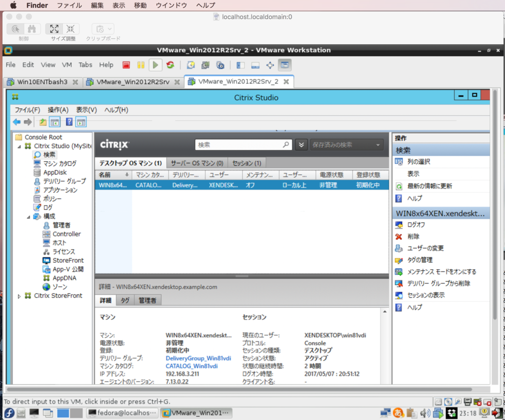The width and height of the screenshot is (505, 420).
Task: Switch to セッション (1) tab
Action: [247, 163]
